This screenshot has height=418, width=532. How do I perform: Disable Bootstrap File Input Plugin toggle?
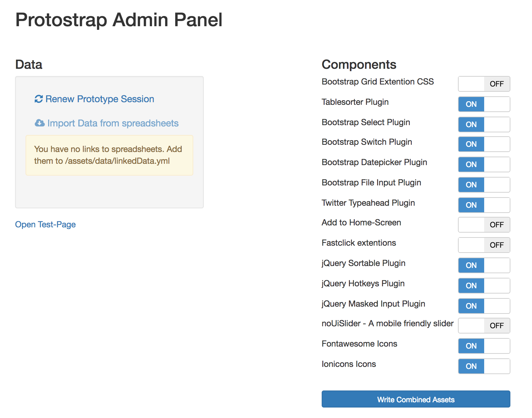pyautogui.click(x=484, y=185)
